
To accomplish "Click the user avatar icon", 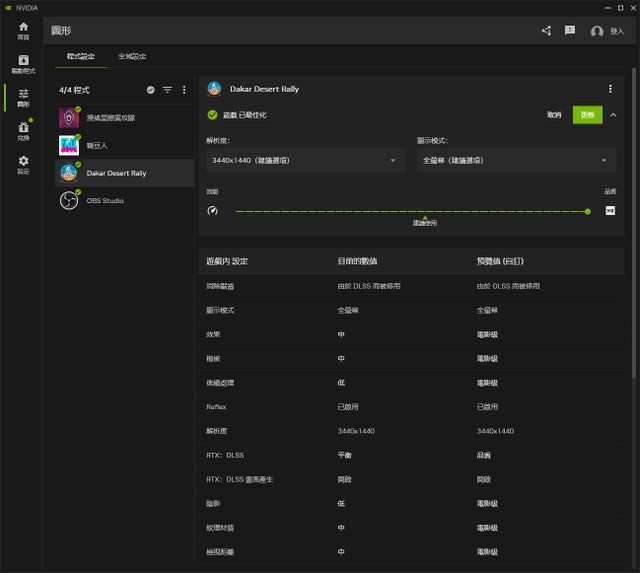I will (597, 31).
